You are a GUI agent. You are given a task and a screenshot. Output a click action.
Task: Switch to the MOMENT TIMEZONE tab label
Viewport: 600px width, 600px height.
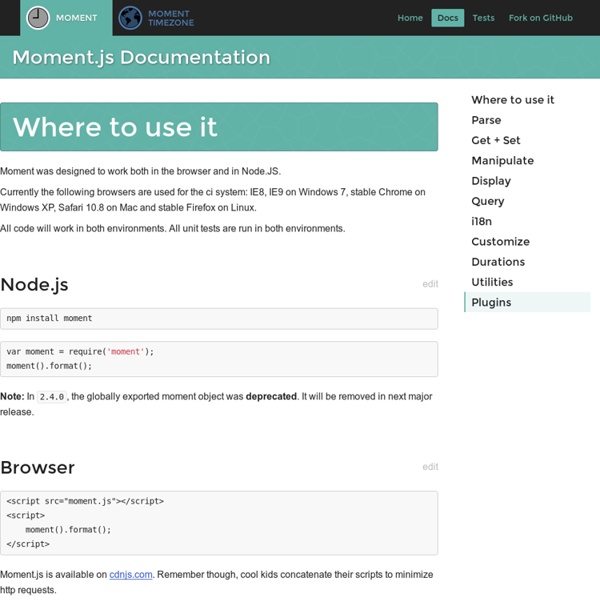click(x=171, y=18)
